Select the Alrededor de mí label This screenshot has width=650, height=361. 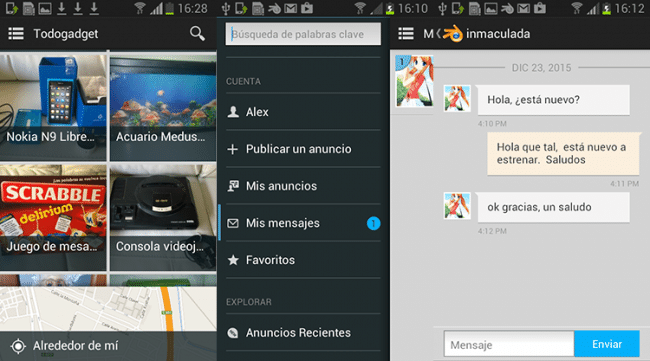pyautogui.click(x=75, y=346)
